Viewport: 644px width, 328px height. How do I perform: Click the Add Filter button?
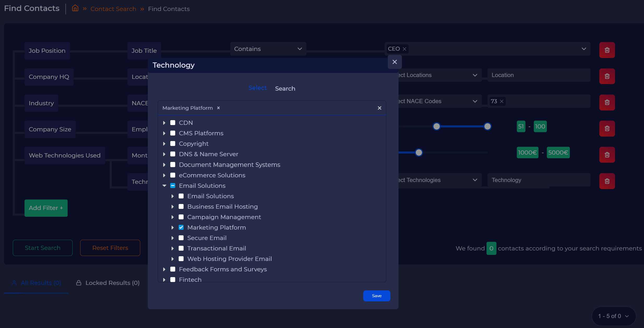point(46,208)
